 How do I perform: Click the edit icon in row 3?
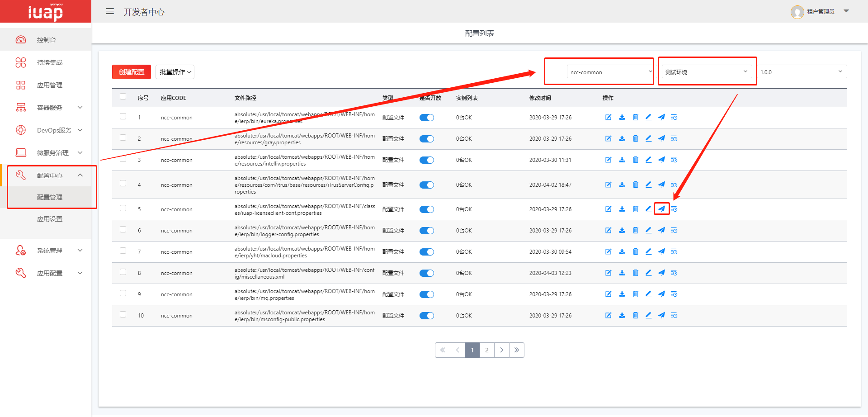pos(609,160)
